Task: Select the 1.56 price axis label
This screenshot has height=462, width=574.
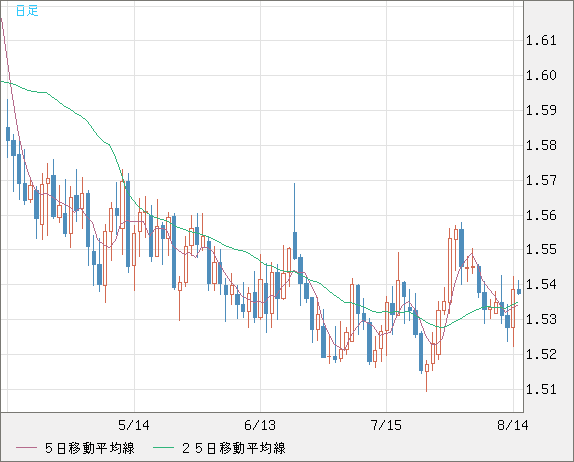Action: [541, 215]
